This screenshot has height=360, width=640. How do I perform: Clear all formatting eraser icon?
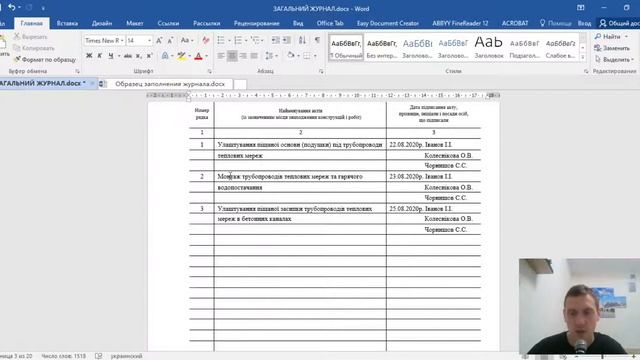[x=206, y=40]
